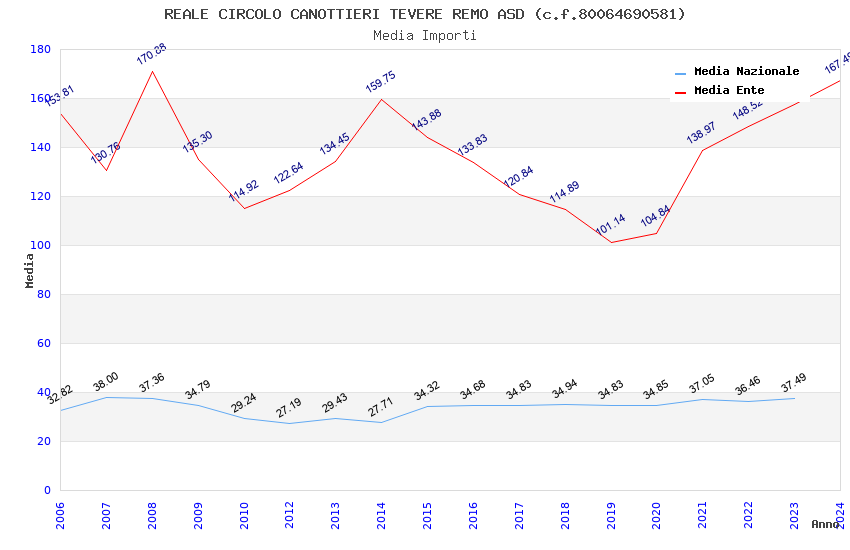The width and height of the screenshot is (850, 550).
Task: Click the Media Ente data label 138.97
Action: (x=701, y=133)
